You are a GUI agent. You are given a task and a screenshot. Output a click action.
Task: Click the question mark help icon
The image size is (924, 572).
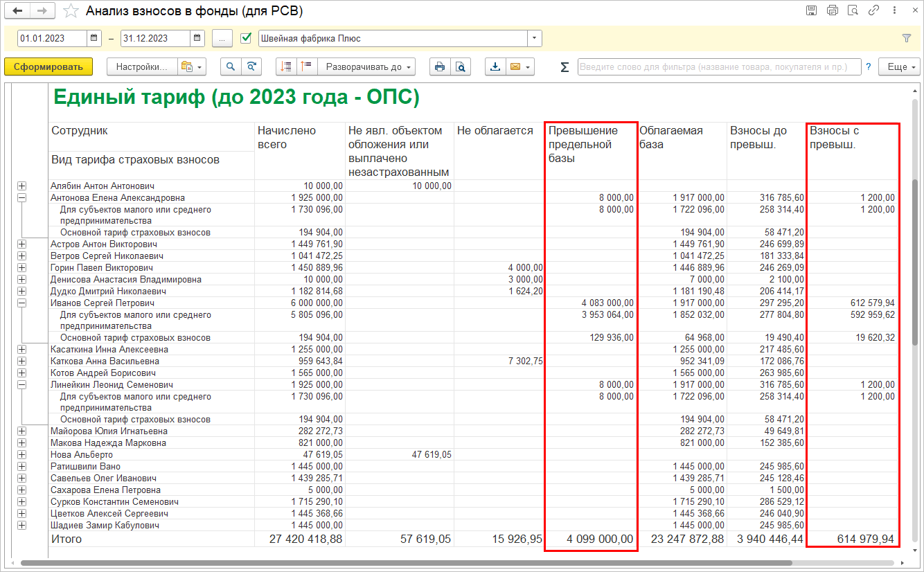(x=868, y=66)
